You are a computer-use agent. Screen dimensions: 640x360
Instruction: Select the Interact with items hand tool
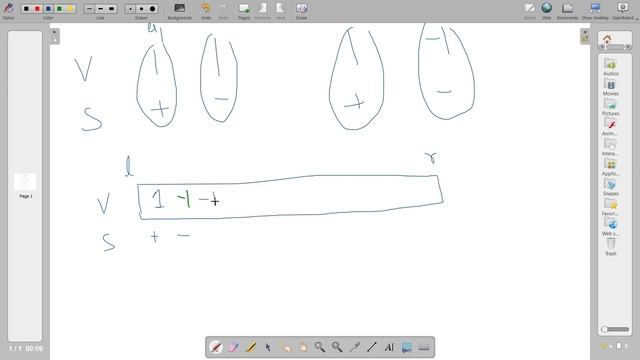coord(285,347)
